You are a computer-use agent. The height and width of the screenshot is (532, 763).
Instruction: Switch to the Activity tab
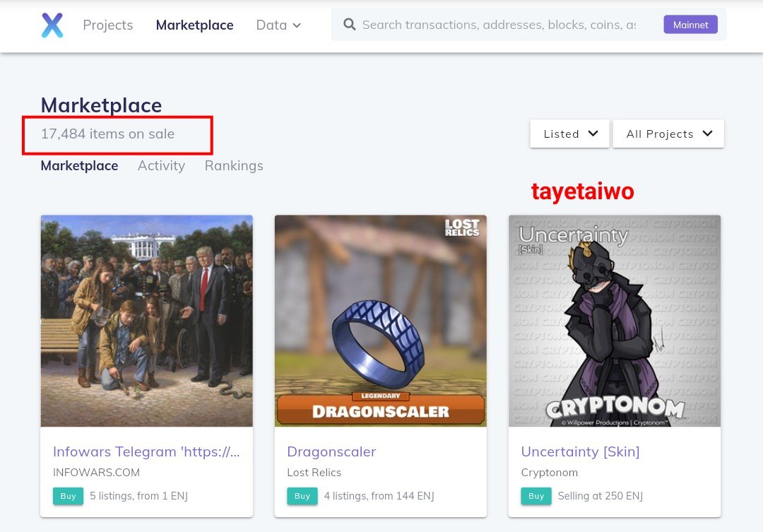coord(161,166)
